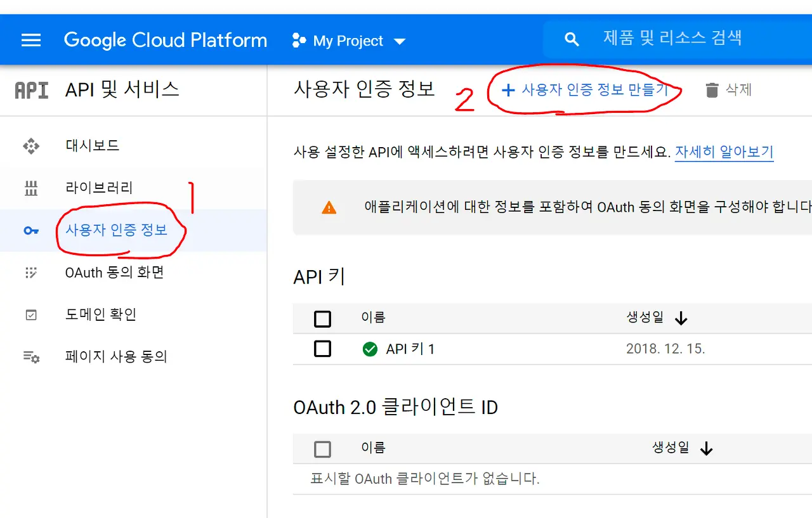Viewport: 812px width, 518px height.
Task: Click the green check status icon for API 키 1
Action: (370, 349)
